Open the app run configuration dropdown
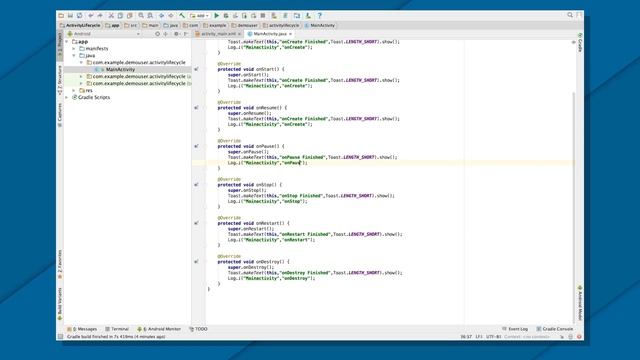640x360 pixels. coord(200,16)
